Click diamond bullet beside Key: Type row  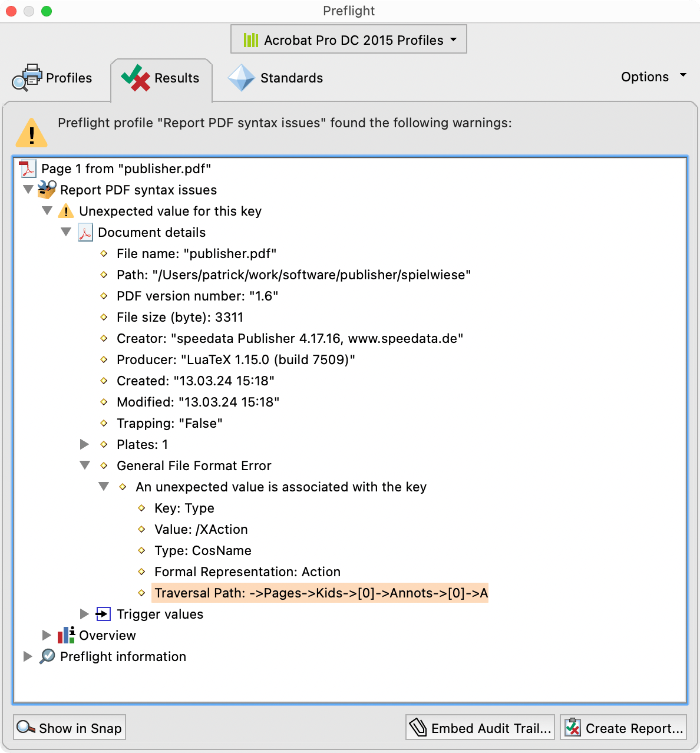(x=141, y=508)
